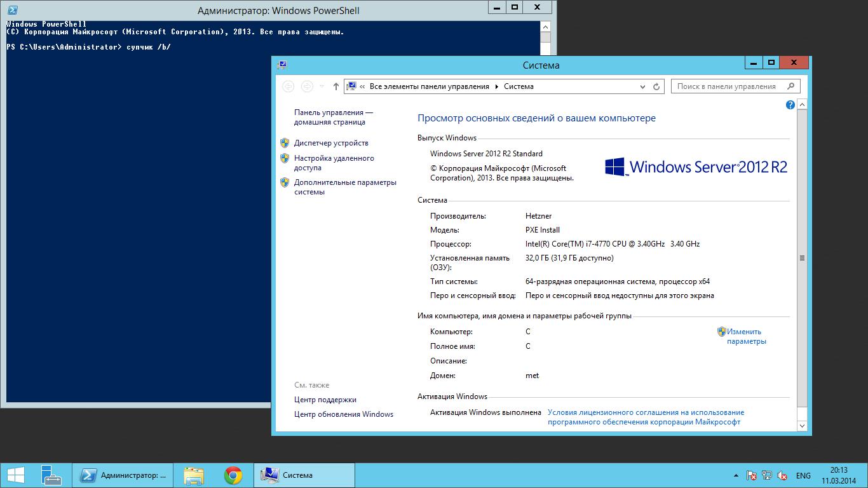Launch Server Manager from taskbar

tap(51, 475)
